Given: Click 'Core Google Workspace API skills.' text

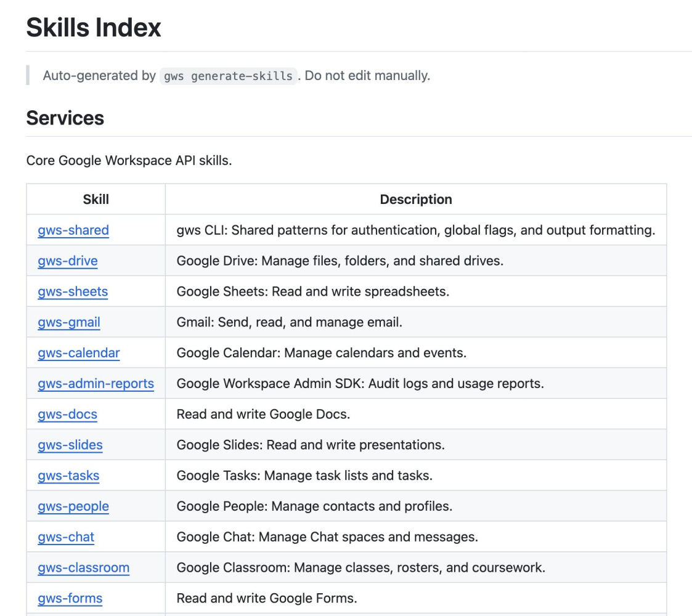Looking at the screenshot, I should coord(129,160).
